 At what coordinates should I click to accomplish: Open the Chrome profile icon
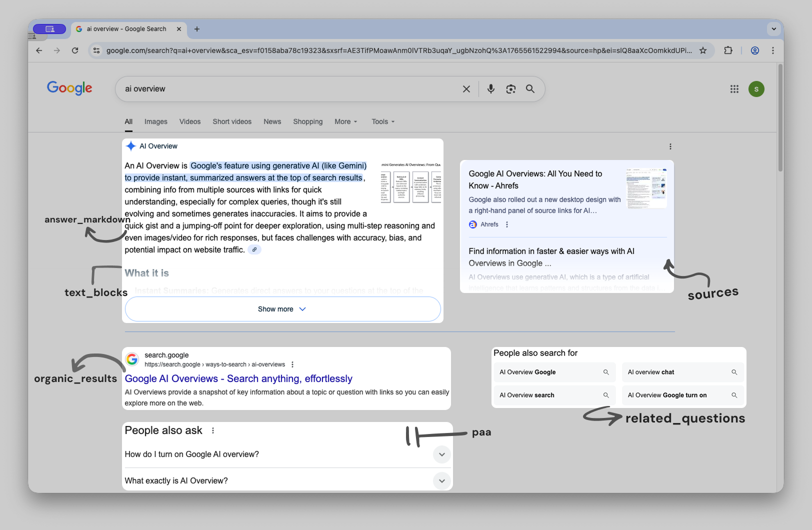755,50
